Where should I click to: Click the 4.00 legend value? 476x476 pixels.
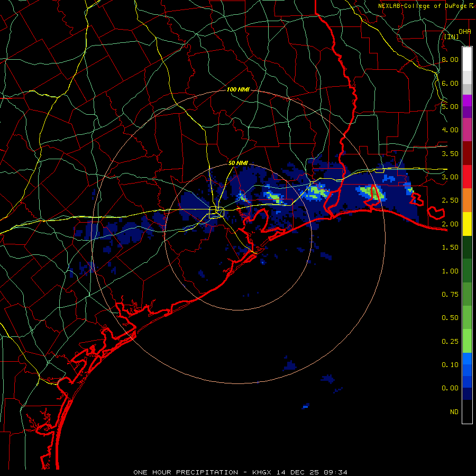coord(450,130)
